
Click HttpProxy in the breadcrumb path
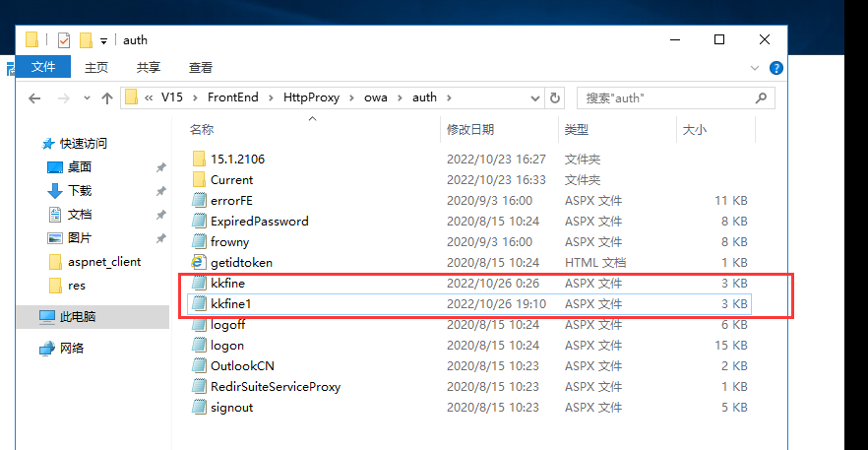pos(310,98)
